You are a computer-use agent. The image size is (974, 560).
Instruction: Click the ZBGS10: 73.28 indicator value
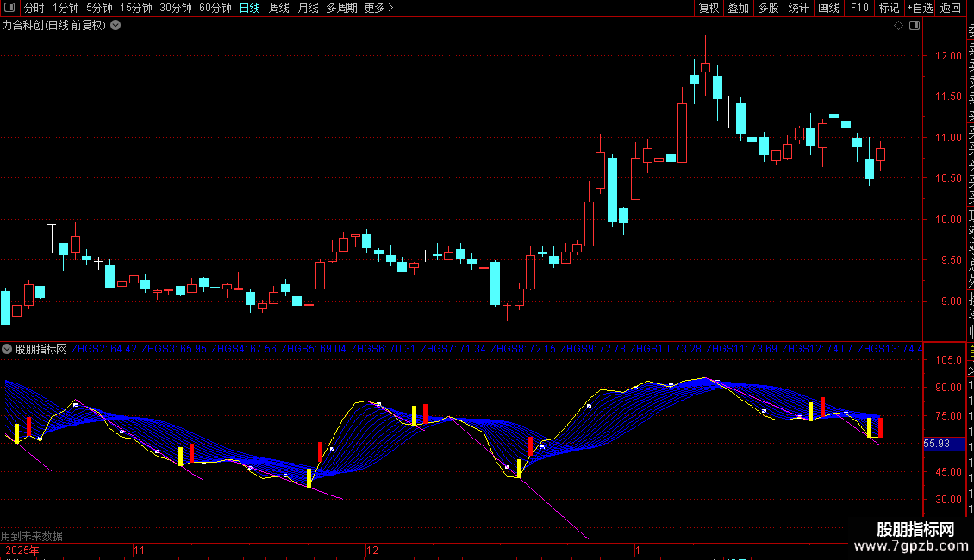tap(665, 349)
